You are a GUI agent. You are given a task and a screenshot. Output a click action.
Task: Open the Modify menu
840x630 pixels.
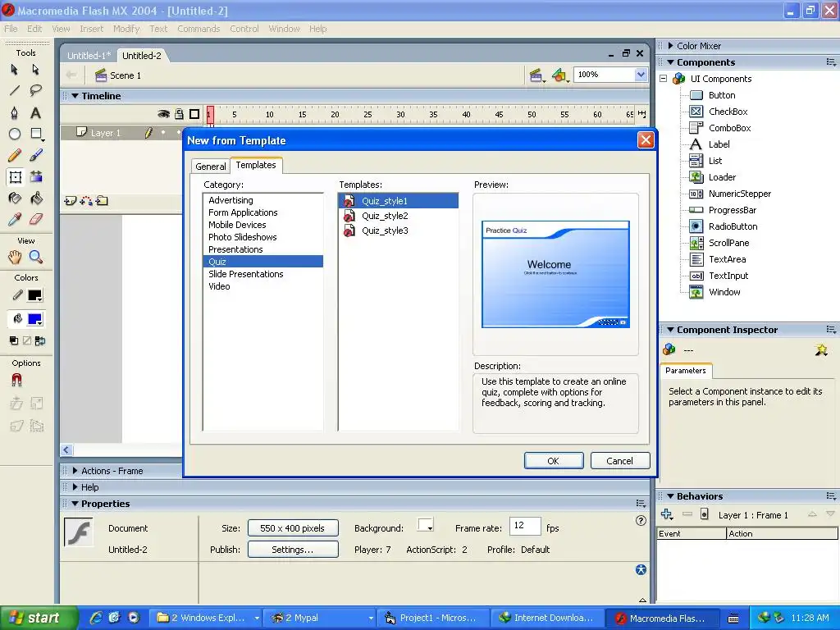click(x=126, y=29)
